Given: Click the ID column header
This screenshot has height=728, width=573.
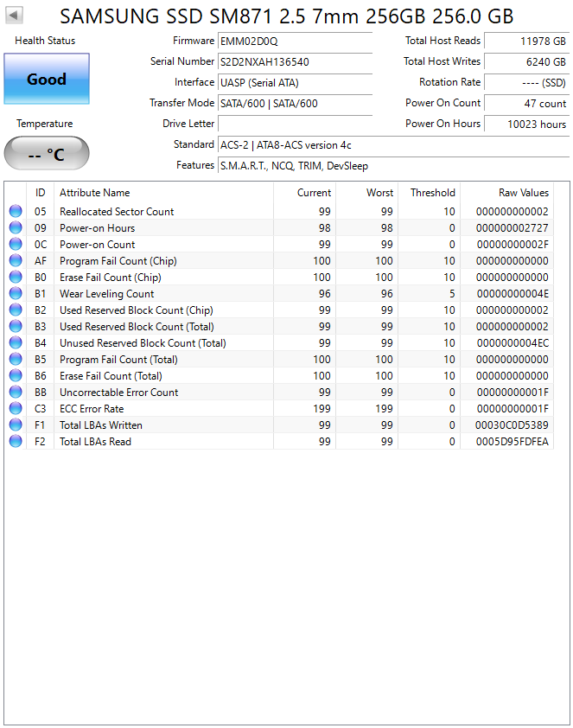Looking at the screenshot, I should click(x=41, y=193).
